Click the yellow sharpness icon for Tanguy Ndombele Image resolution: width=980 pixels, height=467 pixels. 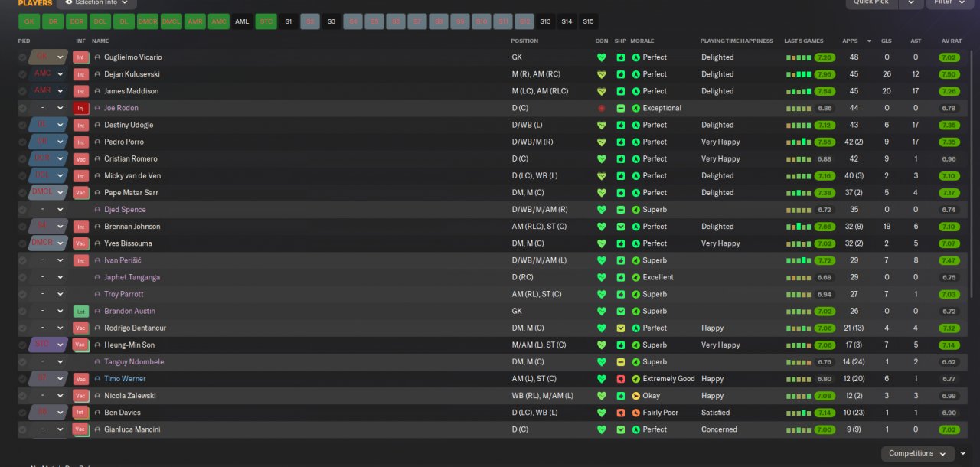click(621, 361)
